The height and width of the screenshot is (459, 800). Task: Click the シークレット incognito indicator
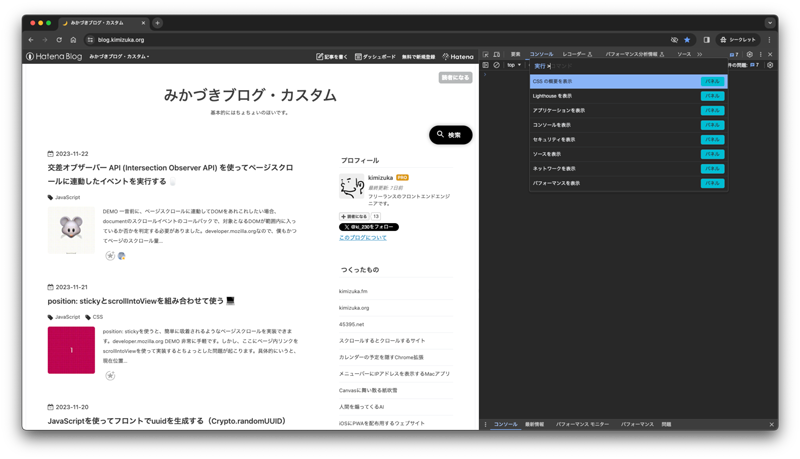click(738, 40)
